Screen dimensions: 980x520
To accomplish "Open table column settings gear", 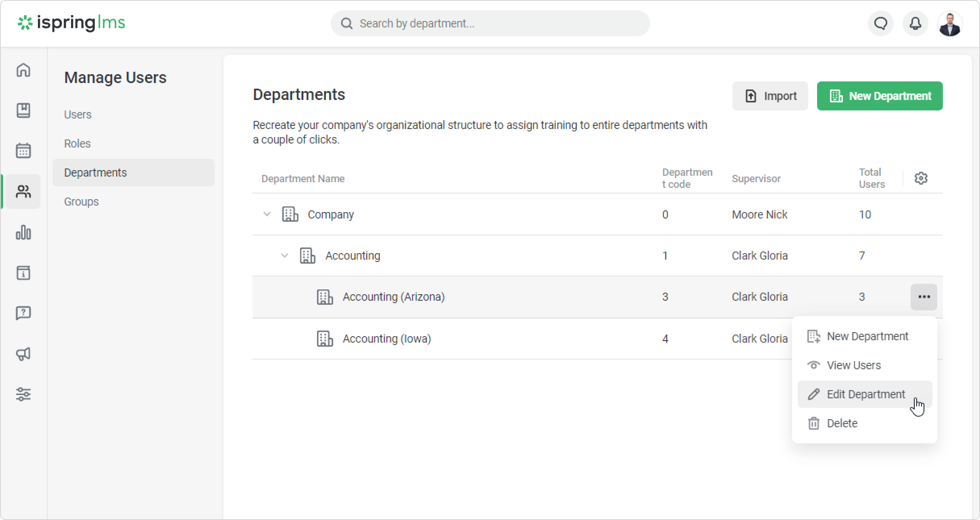I will click(921, 178).
